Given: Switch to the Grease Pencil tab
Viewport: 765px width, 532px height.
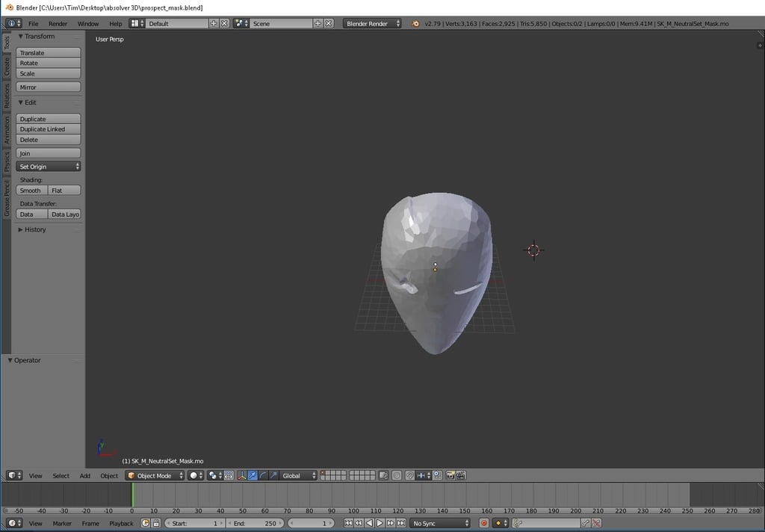Looking at the screenshot, I should (6, 198).
